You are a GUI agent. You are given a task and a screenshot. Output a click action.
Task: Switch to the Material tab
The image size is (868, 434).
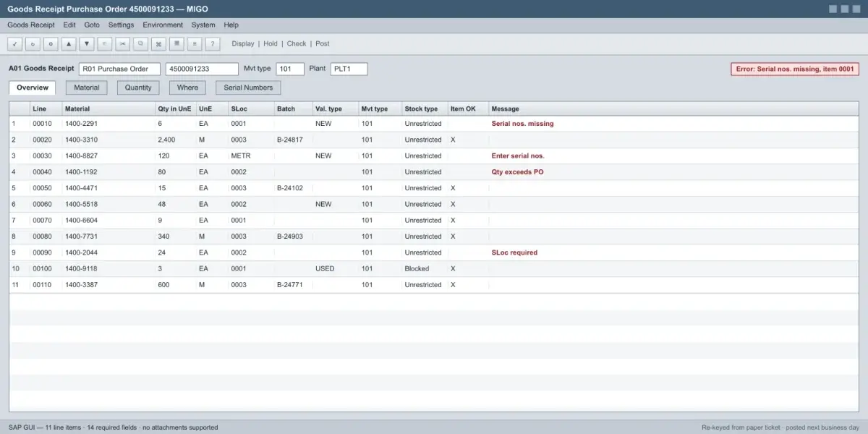pyautogui.click(x=87, y=88)
